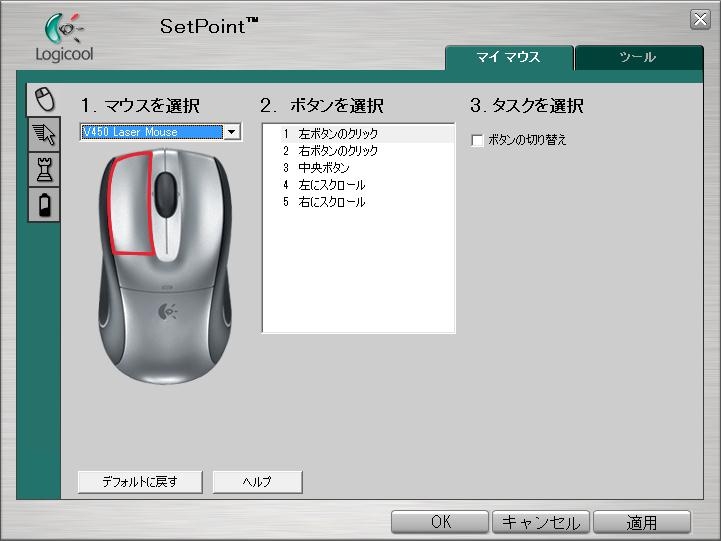Open the ヘルプ button
721x541 pixels.
[258, 482]
